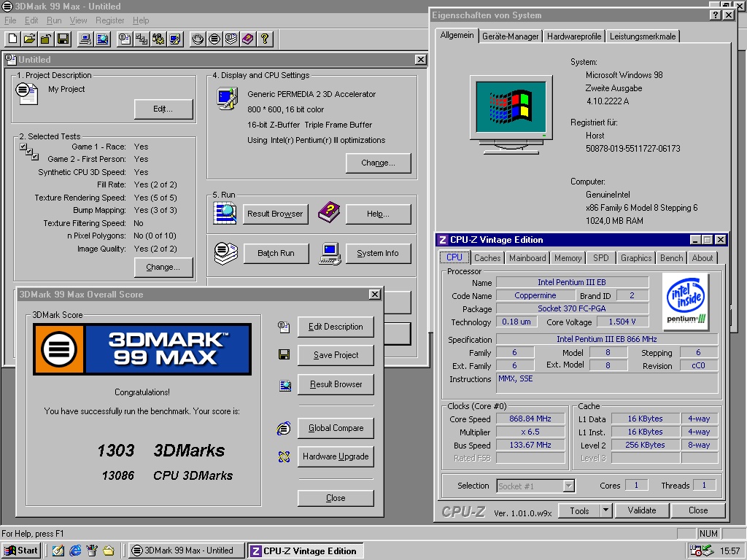Click the floppy icon next to Save Project
747x560 pixels.
(284, 355)
